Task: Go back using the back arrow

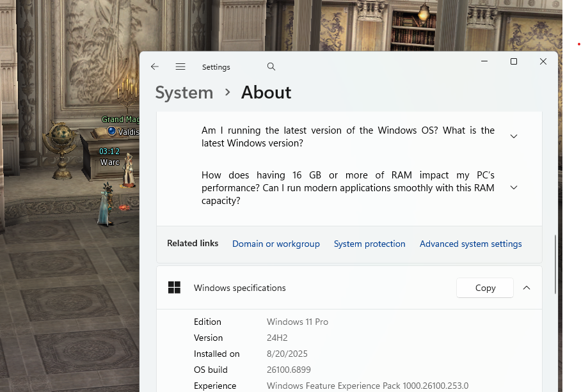Action: 155,67
